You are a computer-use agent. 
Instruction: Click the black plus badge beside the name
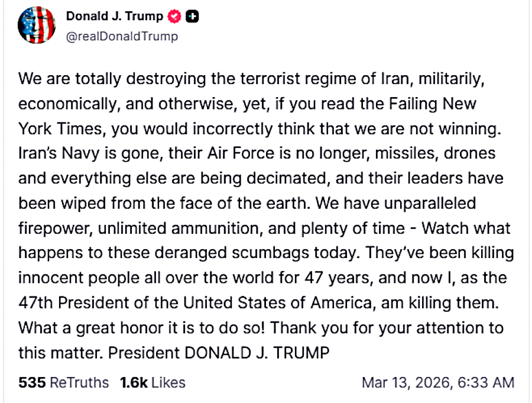coord(192,17)
